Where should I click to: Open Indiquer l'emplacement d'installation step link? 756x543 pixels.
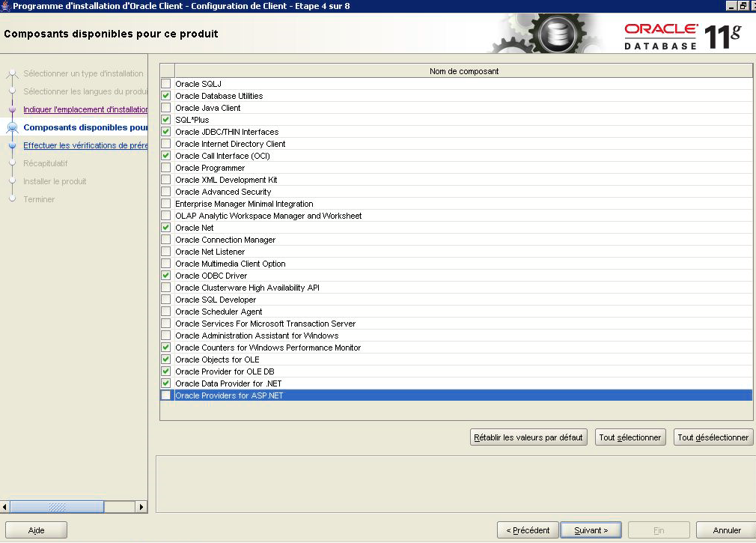pyautogui.click(x=85, y=109)
